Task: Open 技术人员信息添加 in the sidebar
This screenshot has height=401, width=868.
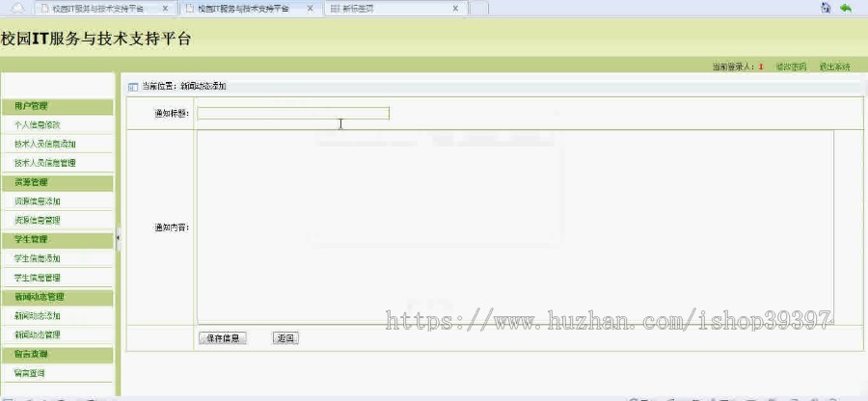Action: tap(44, 144)
